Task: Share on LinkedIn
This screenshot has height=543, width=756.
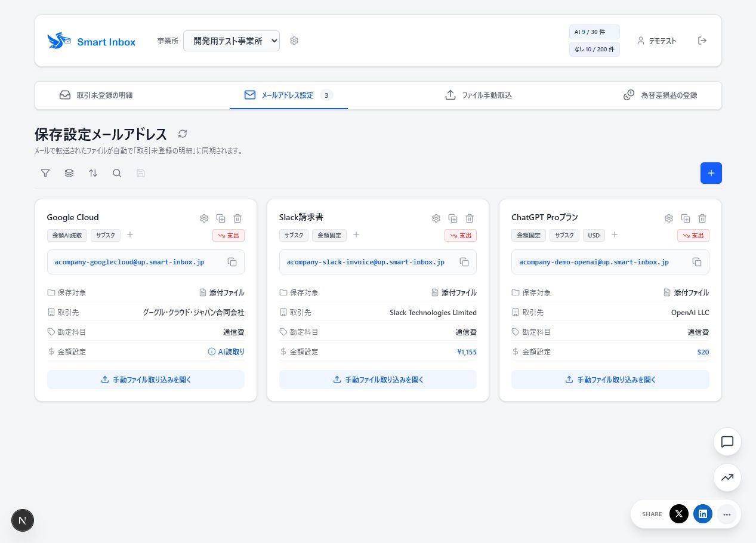Action: [x=703, y=514]
